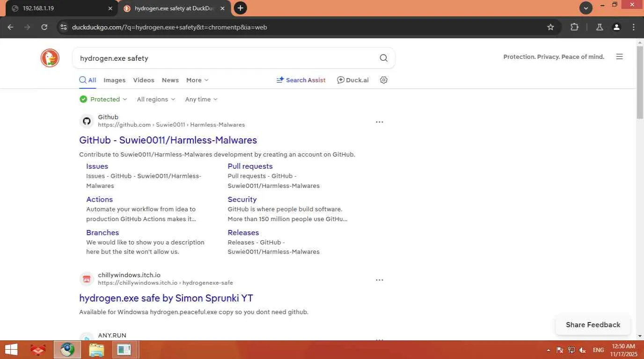Image resolution: width=644 pixels, height=359 pixels.
Task: Open hydrogen.exe safe by Simon Sprunki YT
Action: point(166,298)
